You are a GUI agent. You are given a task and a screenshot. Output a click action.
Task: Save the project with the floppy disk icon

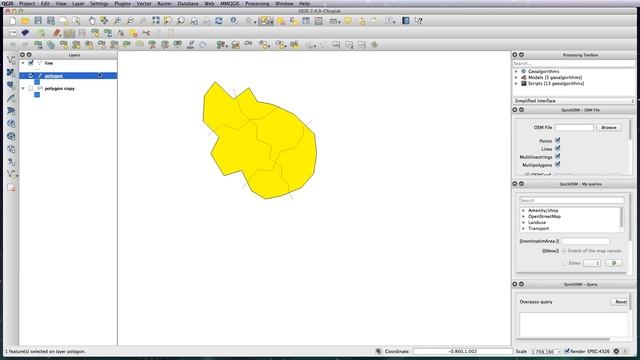coord(38,21)
